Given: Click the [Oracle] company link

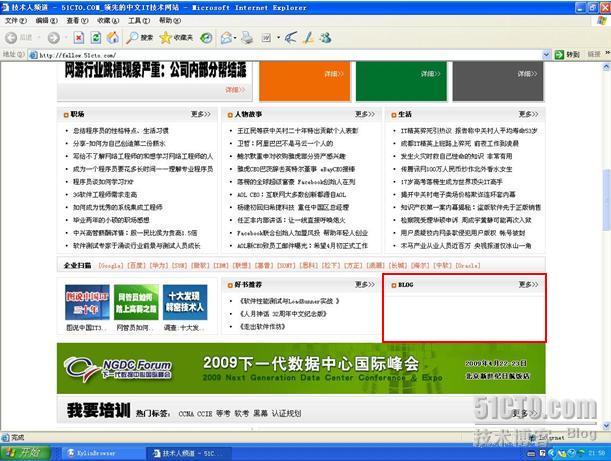Looking at the screenshot, I should (x=468, y=265).
